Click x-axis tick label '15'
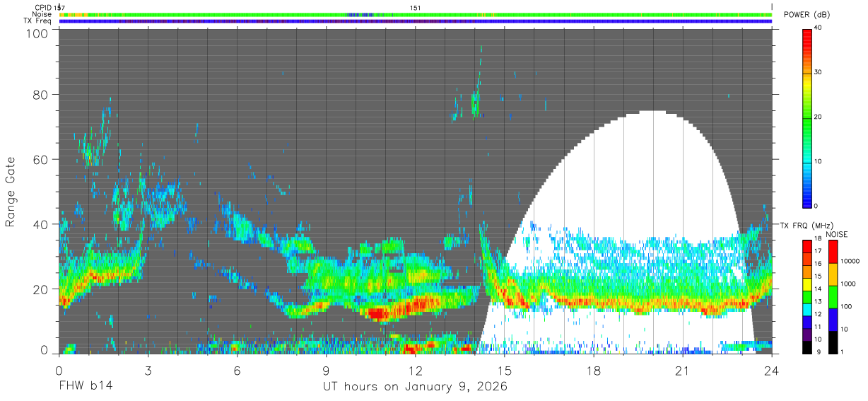This screenshot has height=401, width=868. (x=505, y=371)
